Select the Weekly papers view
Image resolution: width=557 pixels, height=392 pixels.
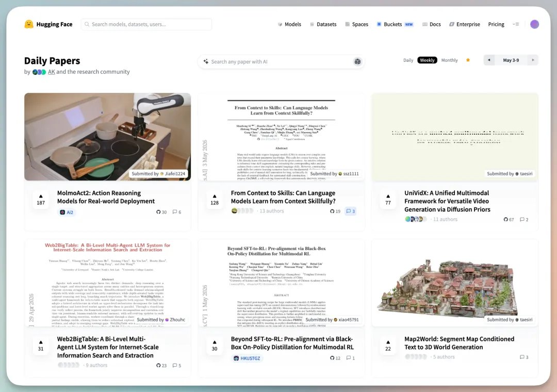[427, 60]
